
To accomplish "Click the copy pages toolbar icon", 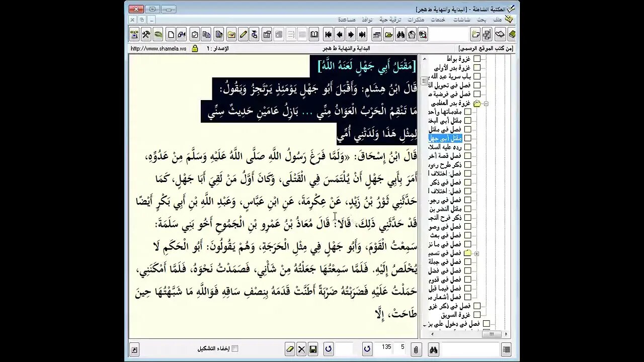I will coord(207,35).
